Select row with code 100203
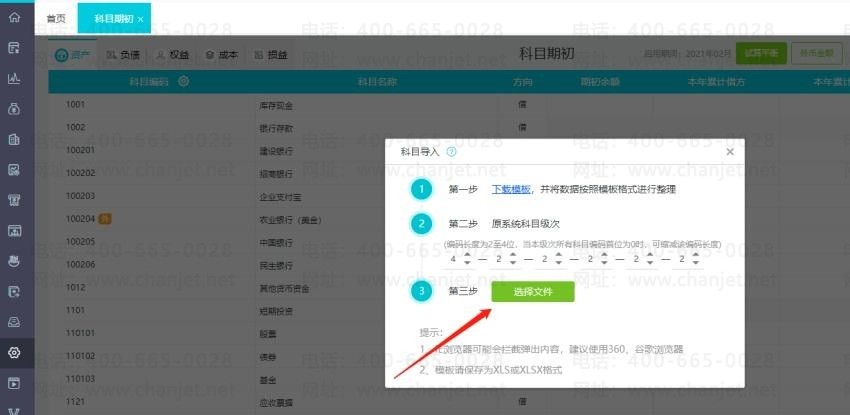Screen dimensions: 850x415 217,196
